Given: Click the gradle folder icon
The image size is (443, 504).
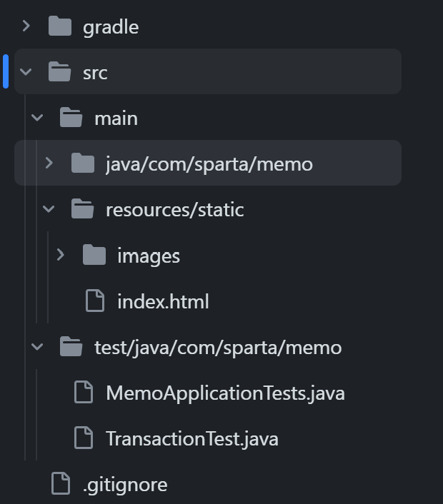Looking at the screenshot, I should (60, 26).
